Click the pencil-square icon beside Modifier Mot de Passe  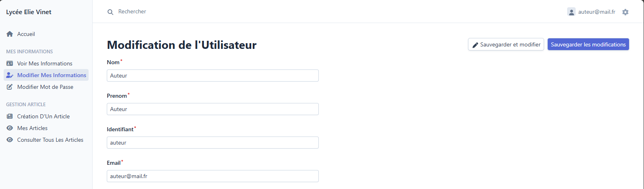tap(10, 87)
